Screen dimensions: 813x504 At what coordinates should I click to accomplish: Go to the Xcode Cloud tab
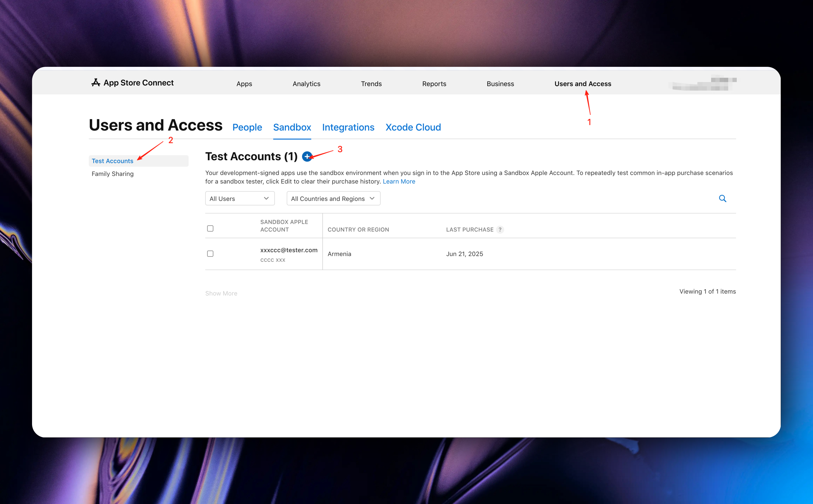(413, 127)
